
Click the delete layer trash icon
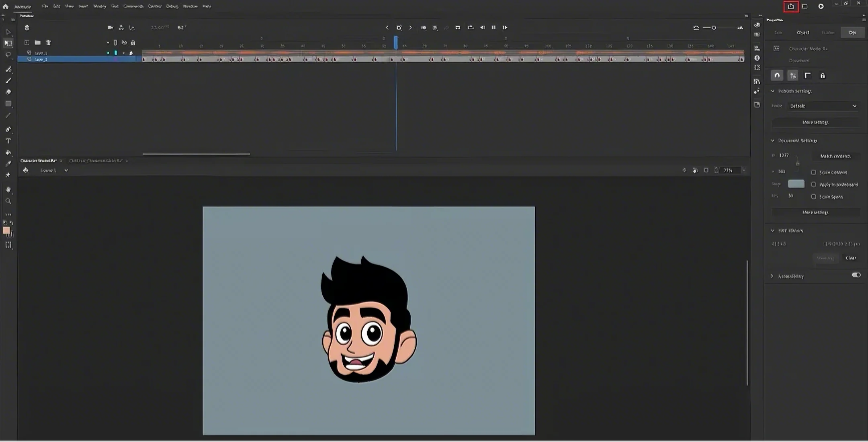(48, 43)
